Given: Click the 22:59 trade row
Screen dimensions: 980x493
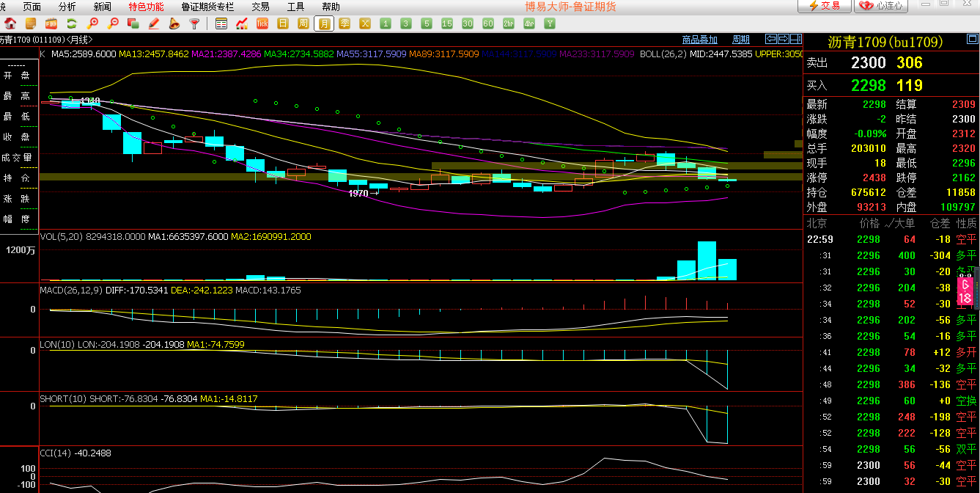Looking at the screenshot, I should point(891,239).
